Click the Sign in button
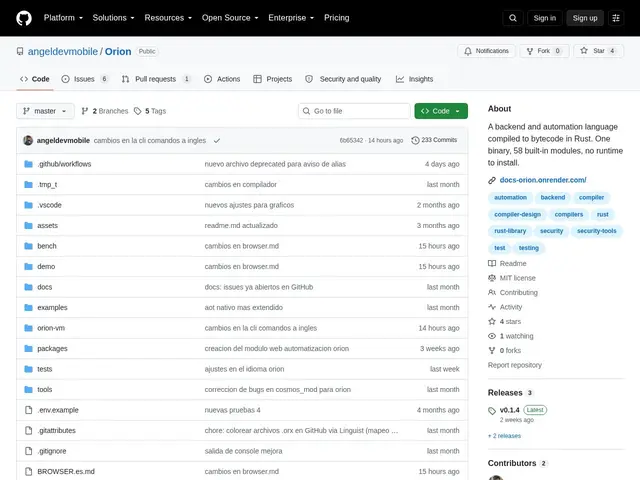Viewport: 640px width, 480px height. coord(544,18)
